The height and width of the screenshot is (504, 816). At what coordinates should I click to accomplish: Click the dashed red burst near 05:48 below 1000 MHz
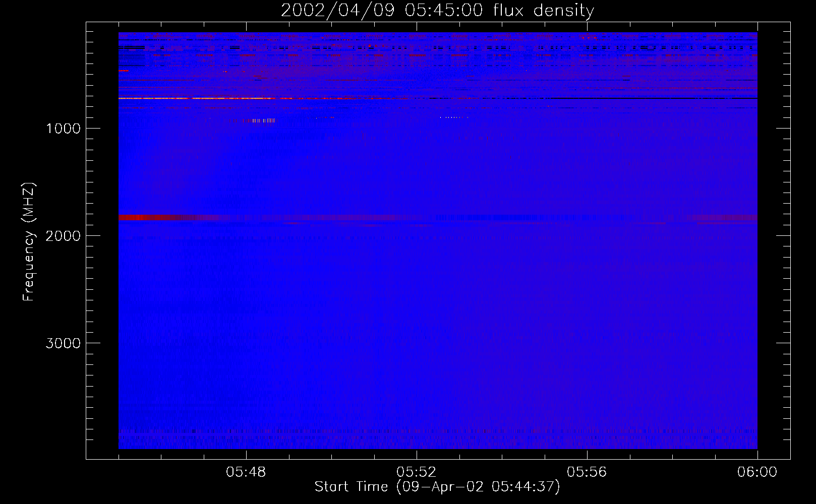pyautogui.click(x=256, y=120)
